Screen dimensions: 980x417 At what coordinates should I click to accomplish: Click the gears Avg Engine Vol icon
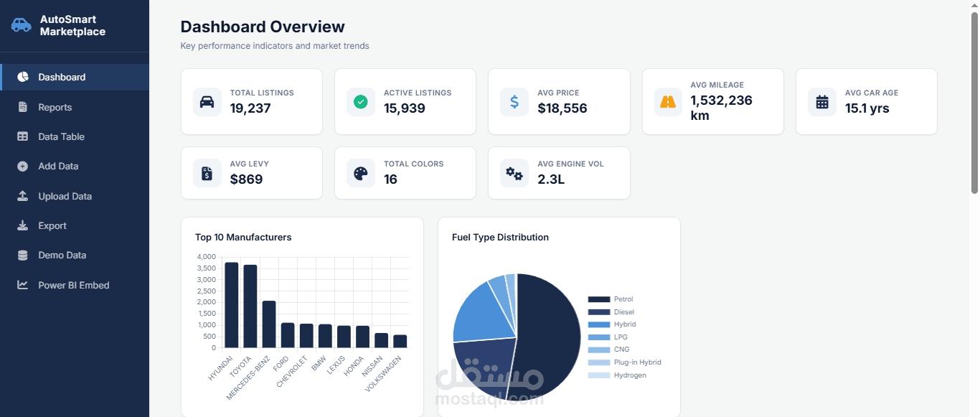point(514,173)
